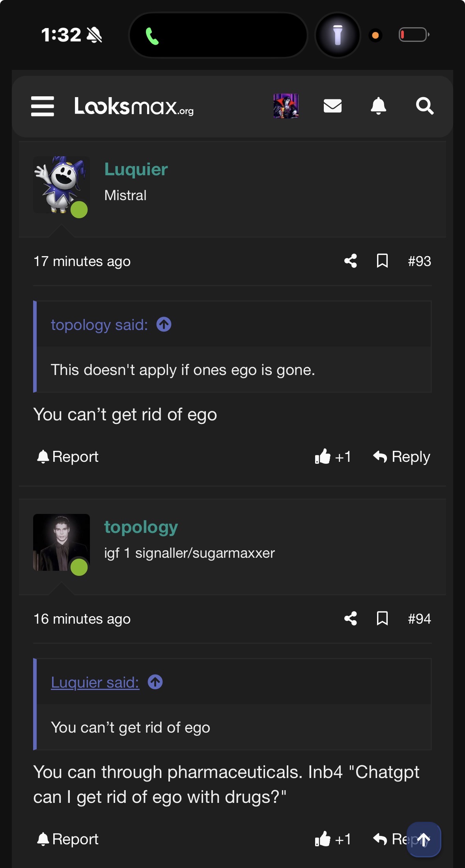Bookmark post #93
Viewport: 465px width, 868px height.
382,261
